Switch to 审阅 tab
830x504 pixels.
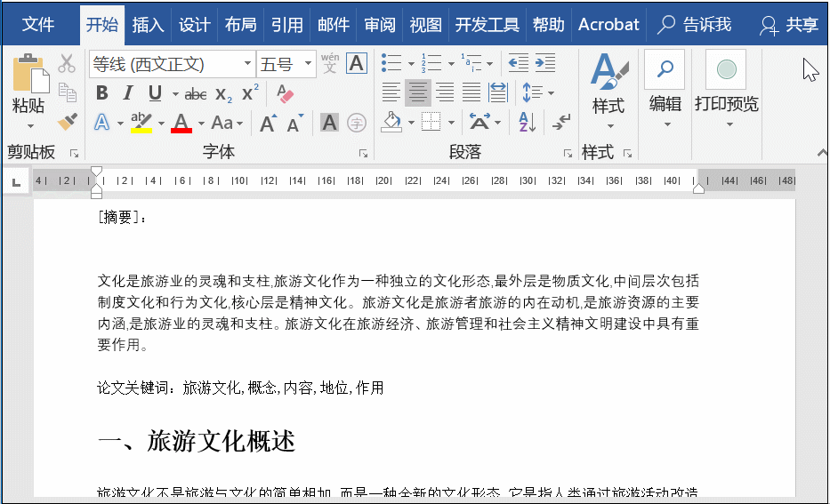click(380, 24)
